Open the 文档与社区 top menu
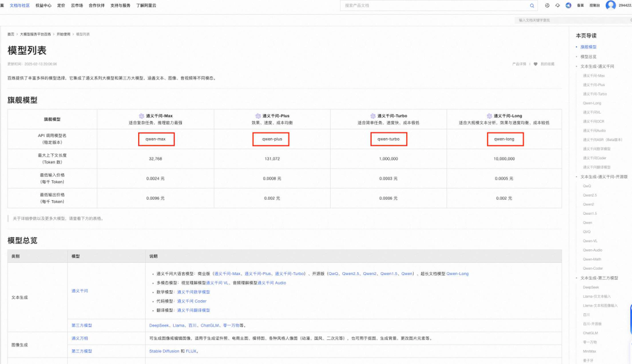 pos(20,6)
